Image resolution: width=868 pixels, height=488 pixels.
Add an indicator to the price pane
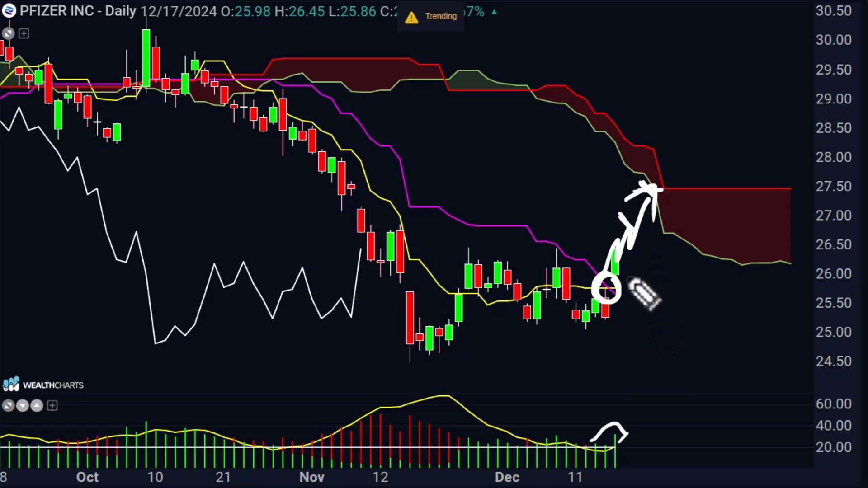[x=24, y=33]
